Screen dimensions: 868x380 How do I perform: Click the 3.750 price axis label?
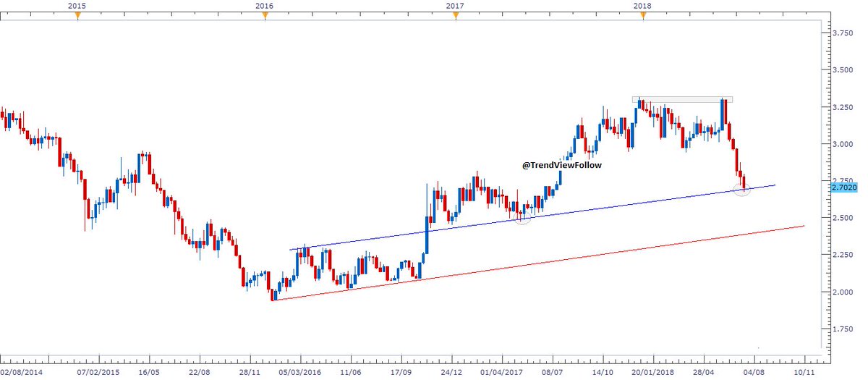(844, 33)
